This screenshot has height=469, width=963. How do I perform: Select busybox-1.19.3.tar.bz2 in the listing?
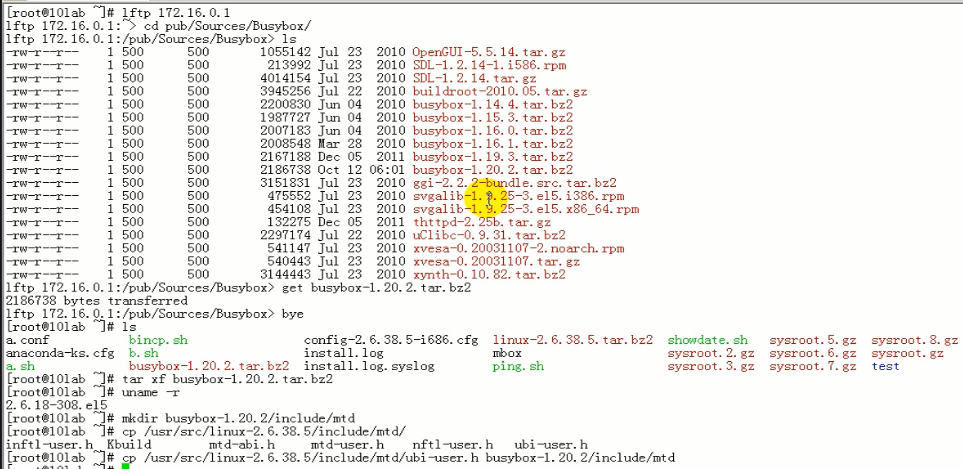tap(493, 157)
